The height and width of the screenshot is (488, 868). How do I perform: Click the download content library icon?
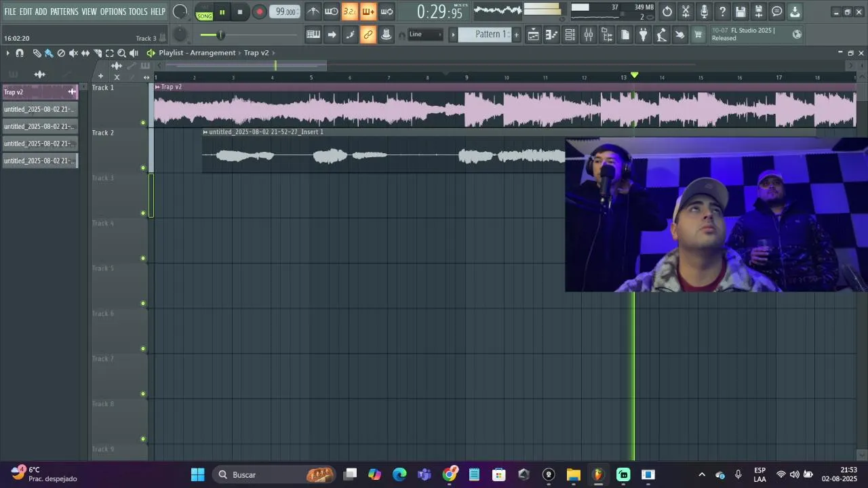[x=795, y=12]
